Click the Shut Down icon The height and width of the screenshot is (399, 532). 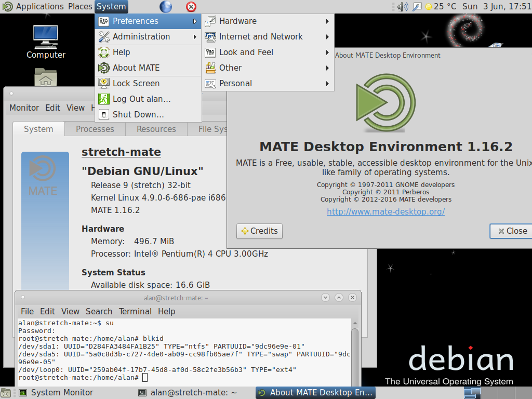click(x=103, y=115)
